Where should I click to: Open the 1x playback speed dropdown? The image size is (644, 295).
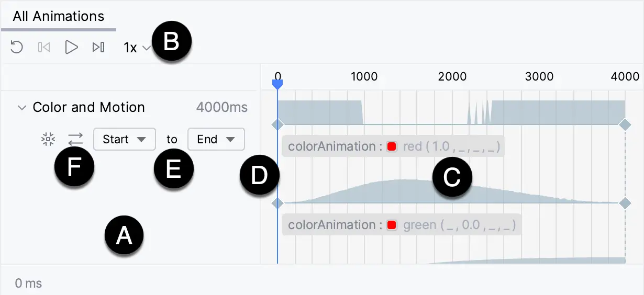(x=137, y=48)
